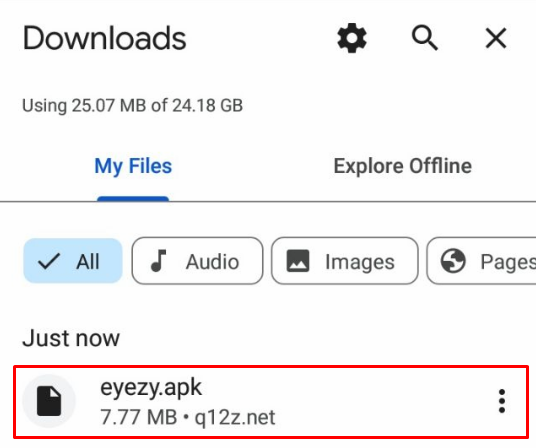The image size is (536, 448).
Task: Select the Pages filter chip
Action: tap(482, 261)
